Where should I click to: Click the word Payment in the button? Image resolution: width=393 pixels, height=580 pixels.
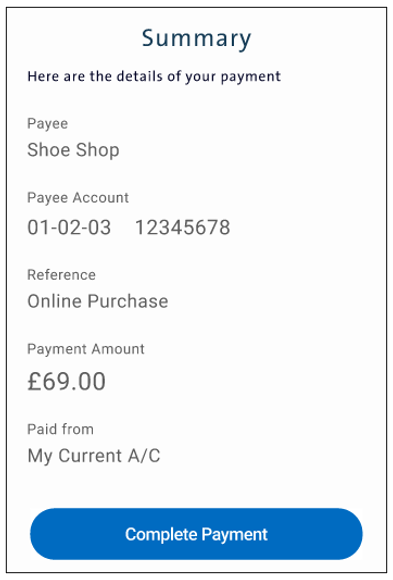235,535
